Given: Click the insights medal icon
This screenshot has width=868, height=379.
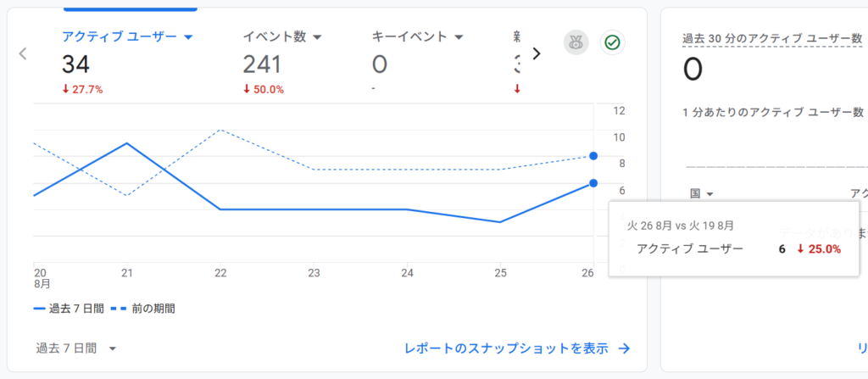Looking at the screenshot, I should [x=576, y=42].
